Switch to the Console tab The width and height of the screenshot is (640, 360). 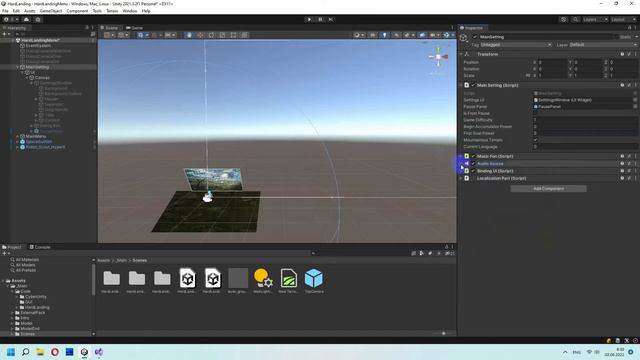pyautogui.click(x=40, y=247)
